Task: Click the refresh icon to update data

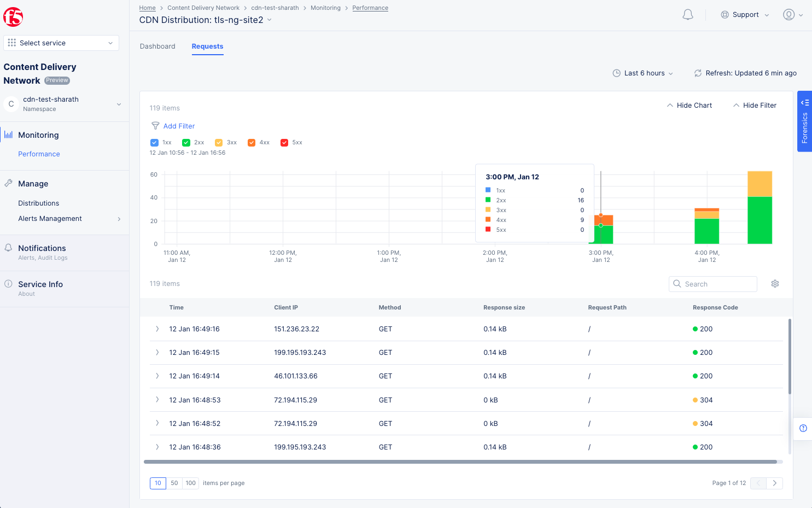Action: (698, 73)
